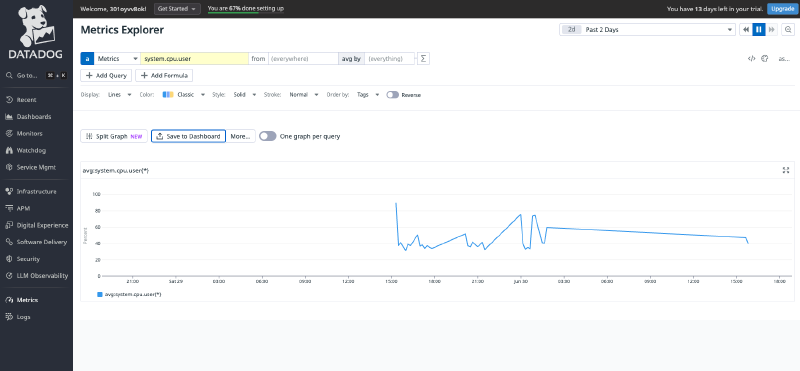Expand the Get Started menu

point(177,9)
